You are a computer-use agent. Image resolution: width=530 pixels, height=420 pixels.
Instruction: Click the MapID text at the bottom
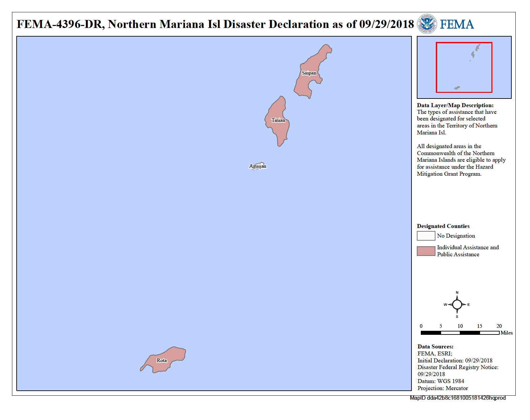[x=458, y=398]
